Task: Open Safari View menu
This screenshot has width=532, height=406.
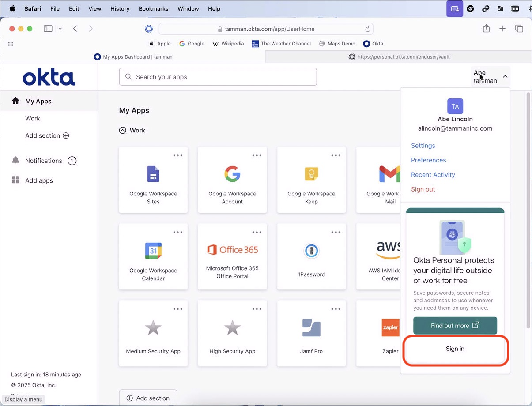Action: click(x=94, y=8)
